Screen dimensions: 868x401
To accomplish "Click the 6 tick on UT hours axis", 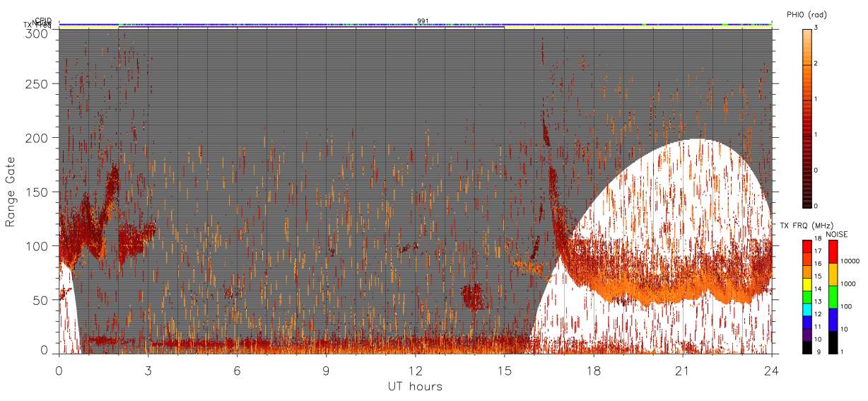I will point(237,371).
